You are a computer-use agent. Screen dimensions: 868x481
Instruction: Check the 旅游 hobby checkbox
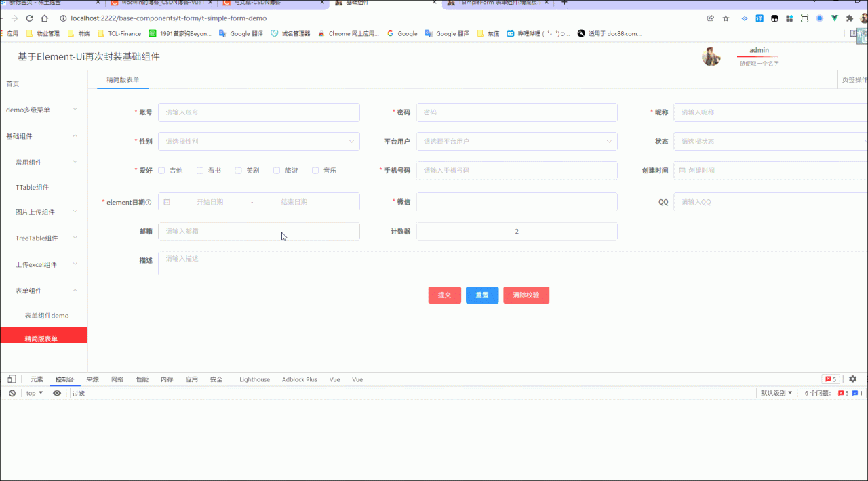tap(277, 171)
